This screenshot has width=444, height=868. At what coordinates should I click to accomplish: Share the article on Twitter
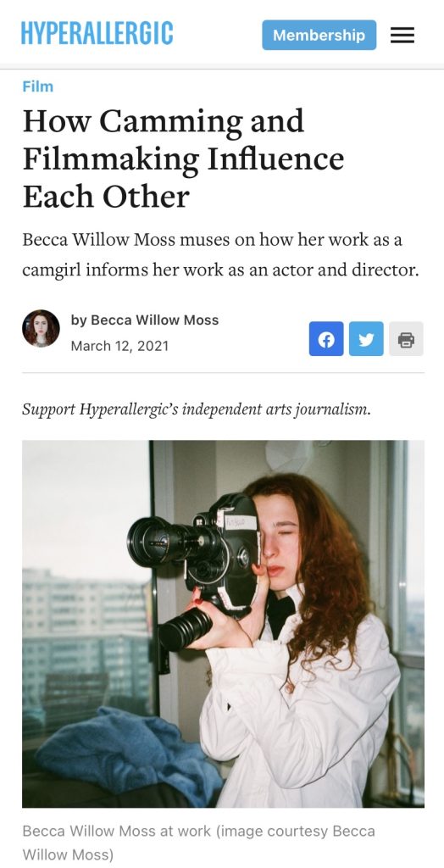click(366, 339)
